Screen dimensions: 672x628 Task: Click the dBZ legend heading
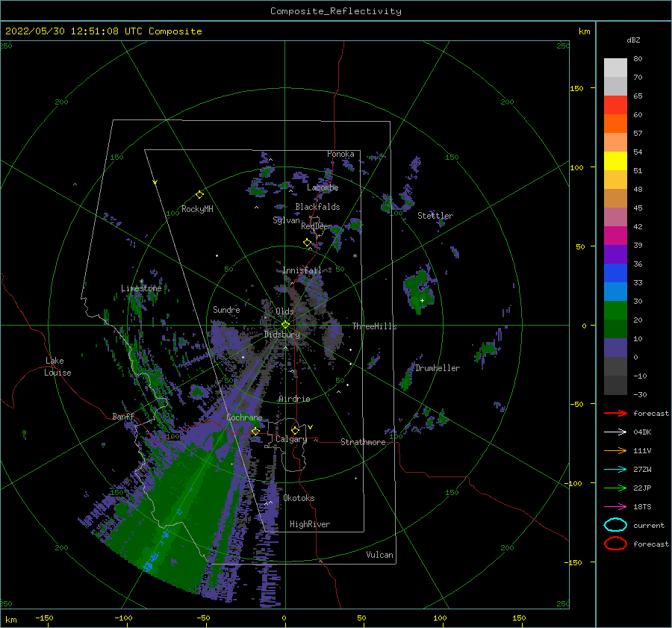(633, 40)
